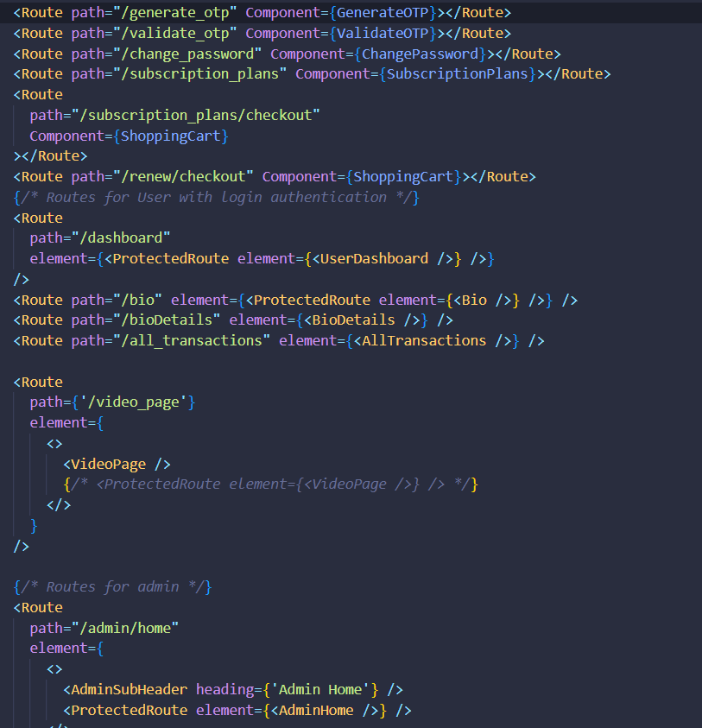The width and height of the screenshot is (702, 728).
Task: Place cursor on ChangePassword component
Action: point(418,54)
